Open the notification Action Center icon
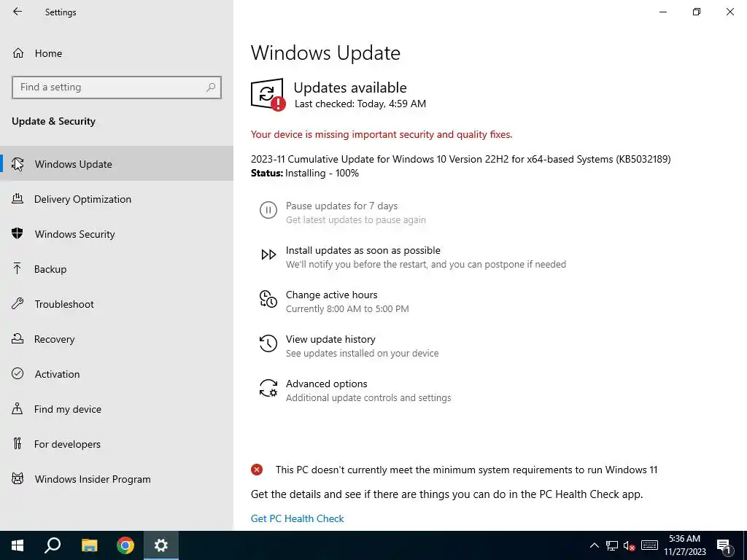This screenshot has width=747, height=560. [x=724, y=545]
